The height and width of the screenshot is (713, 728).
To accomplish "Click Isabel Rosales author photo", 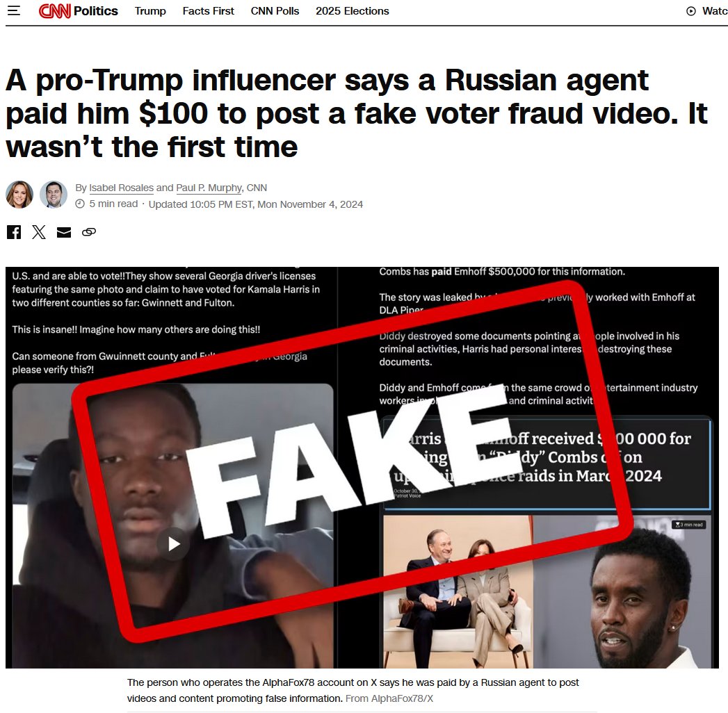I will [19, 195].
